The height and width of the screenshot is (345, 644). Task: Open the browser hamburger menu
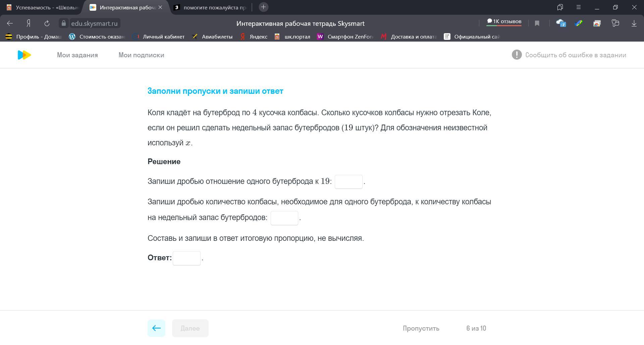pyautogui.click(x=579, y=7)
